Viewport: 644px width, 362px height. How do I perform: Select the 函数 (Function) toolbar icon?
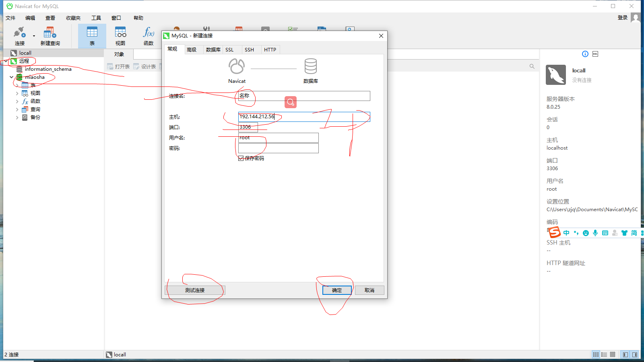coord(149,36)
